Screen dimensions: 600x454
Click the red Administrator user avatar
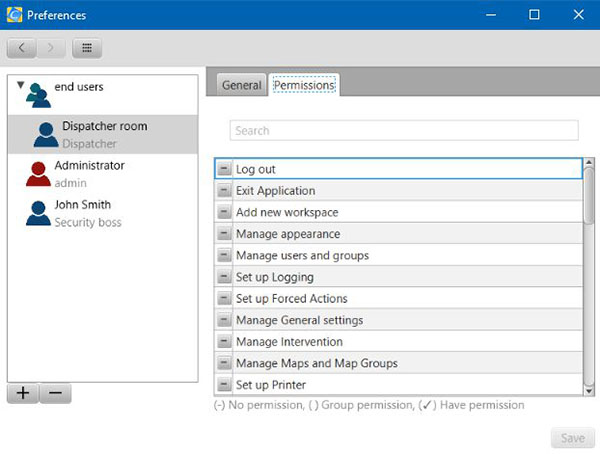pyautogui.click(x=38, y=174)
